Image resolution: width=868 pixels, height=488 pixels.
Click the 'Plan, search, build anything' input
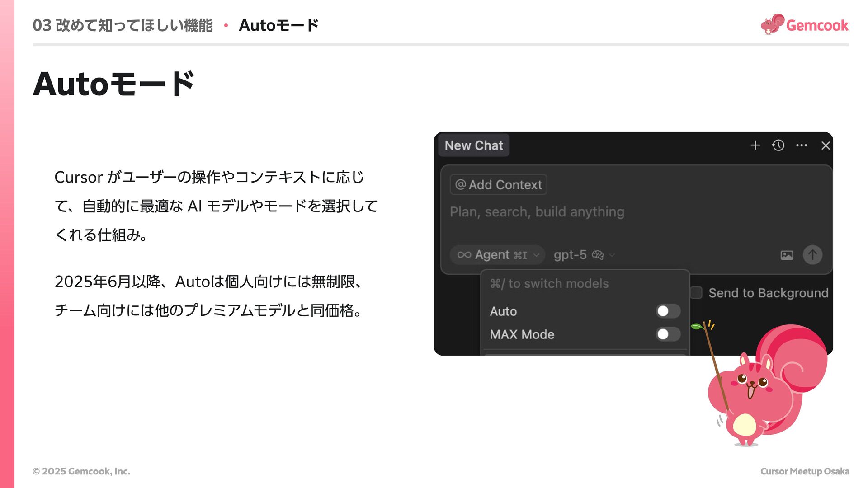pos(537,212)
